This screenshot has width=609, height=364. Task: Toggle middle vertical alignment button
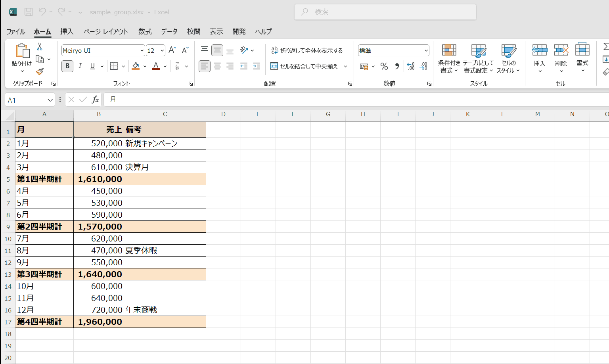point(217,50)
